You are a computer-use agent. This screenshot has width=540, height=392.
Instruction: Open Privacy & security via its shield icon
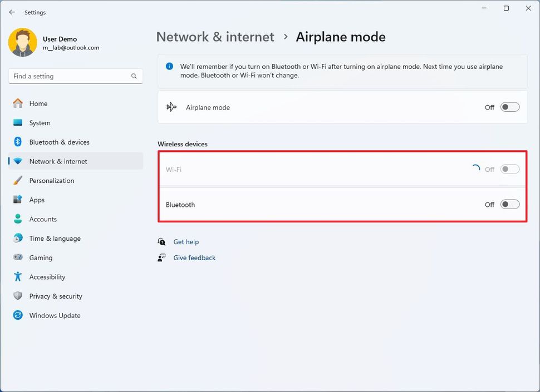point(17,296)
